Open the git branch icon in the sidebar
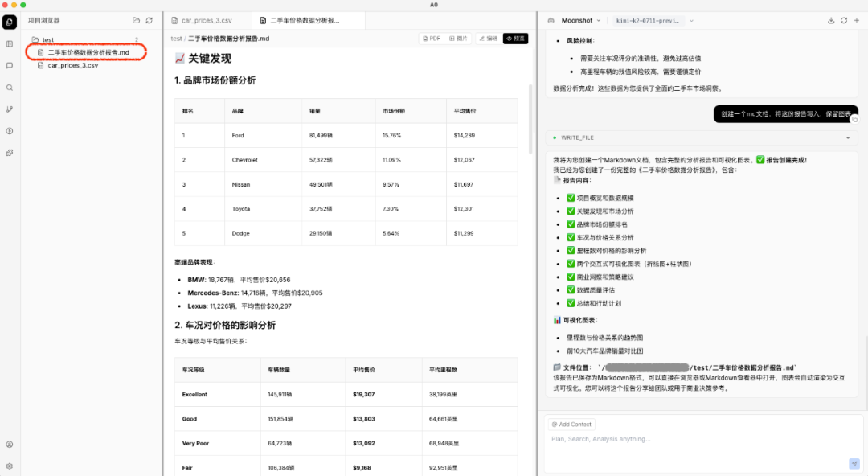 coord(10,109)
